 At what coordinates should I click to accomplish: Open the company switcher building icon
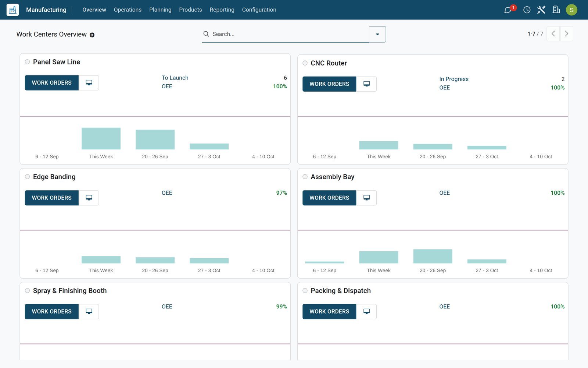tap(556, 10)
